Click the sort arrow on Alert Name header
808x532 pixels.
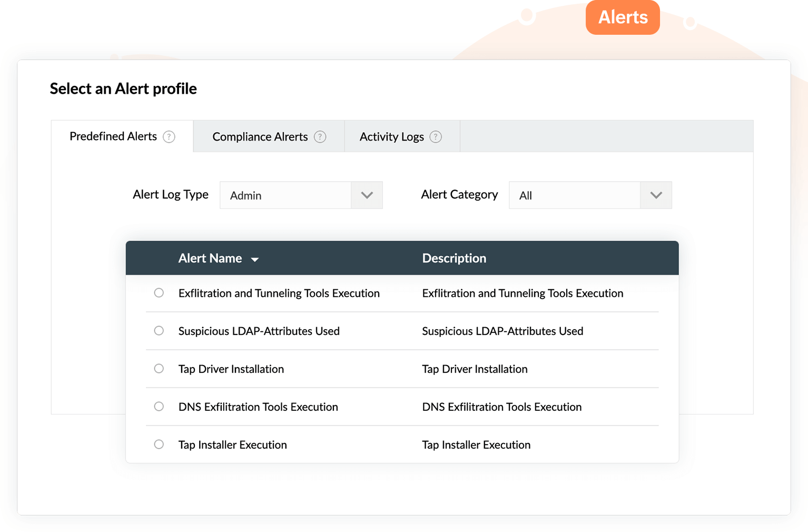point(255,259)
